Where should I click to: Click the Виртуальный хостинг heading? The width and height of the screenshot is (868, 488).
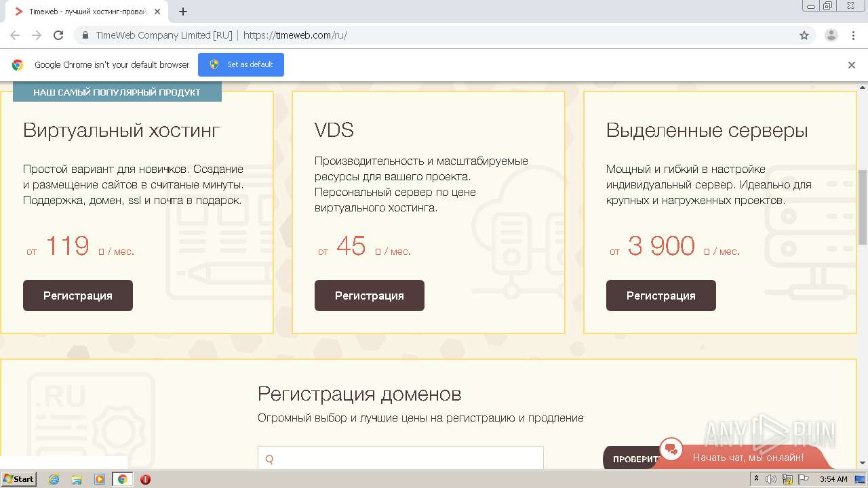[121, 130]
